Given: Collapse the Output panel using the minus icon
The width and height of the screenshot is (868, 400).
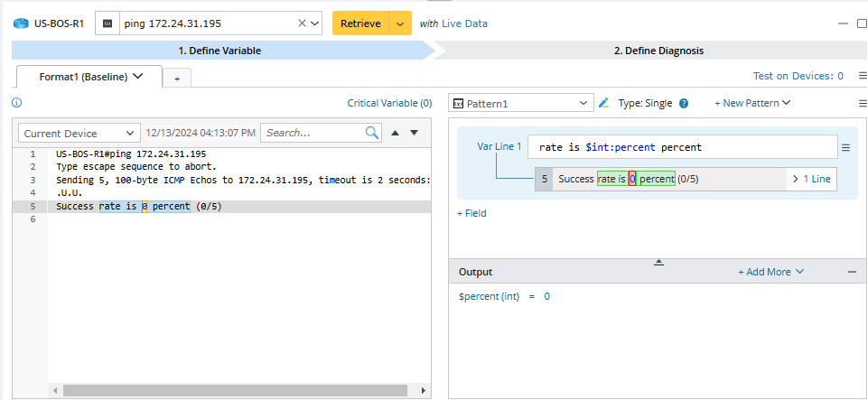Looking at the screenshot, I should point(852,272).
